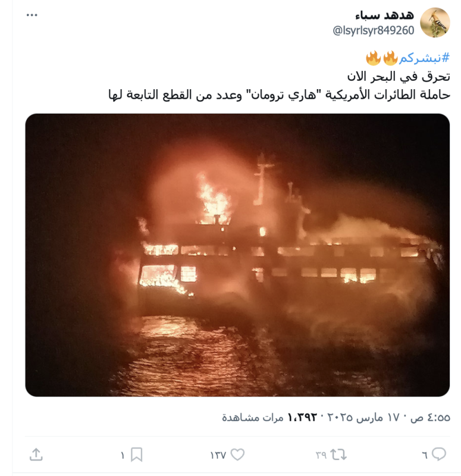This screenshot has height=476, width=461.
Task: Reply using the speech bubble icon
Action: tap(439, 454)
